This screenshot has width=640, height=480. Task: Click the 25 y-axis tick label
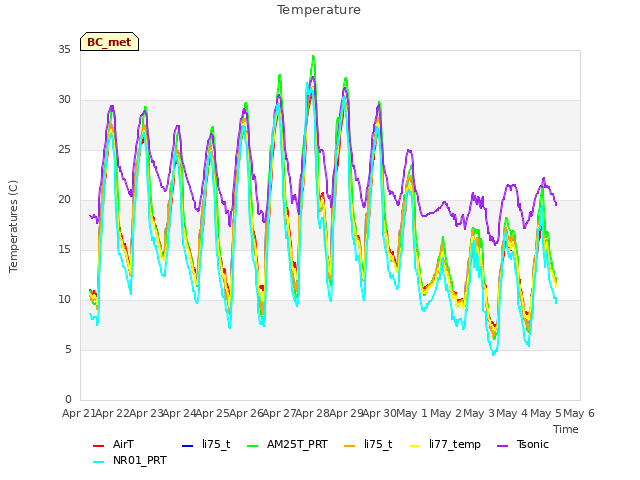[64, 150]
